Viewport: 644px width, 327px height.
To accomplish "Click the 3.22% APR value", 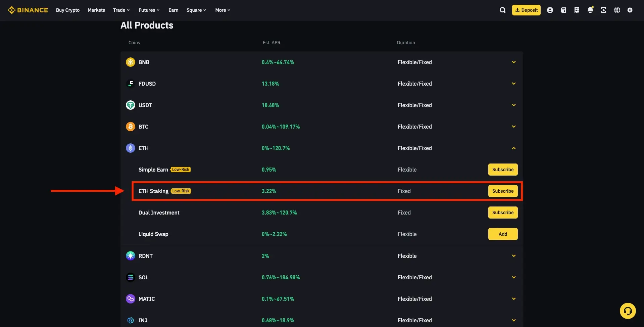I will point(269,191).
